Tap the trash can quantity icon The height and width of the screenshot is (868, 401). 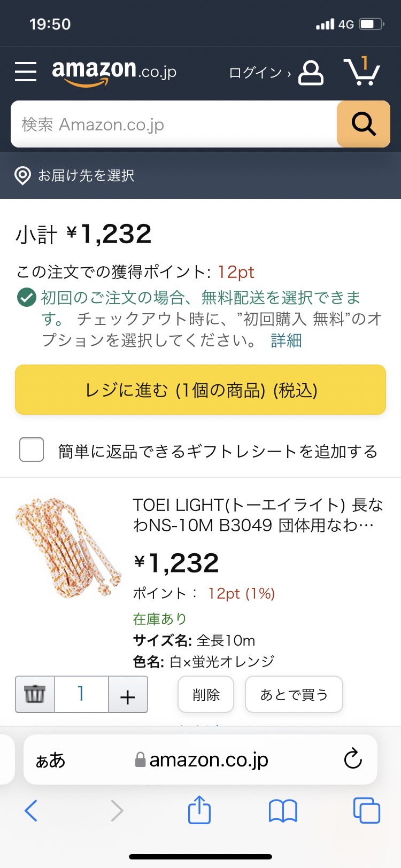coord(35,694)
